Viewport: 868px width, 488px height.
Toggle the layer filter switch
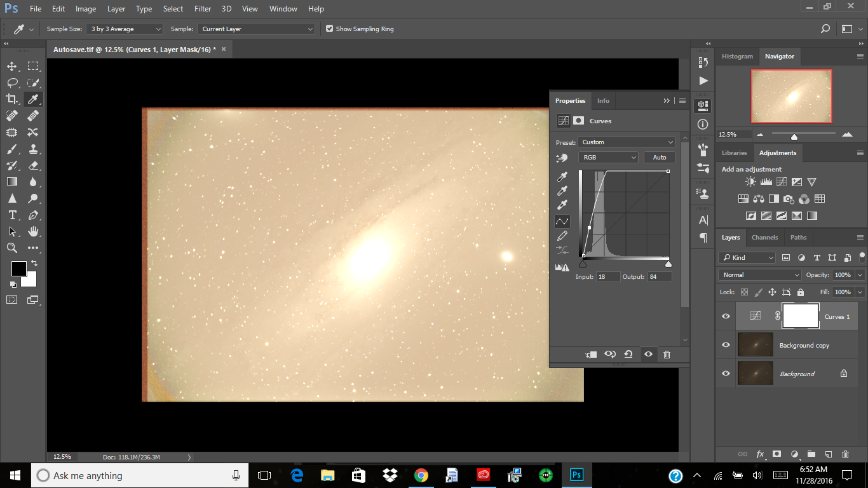coord(862,256)
